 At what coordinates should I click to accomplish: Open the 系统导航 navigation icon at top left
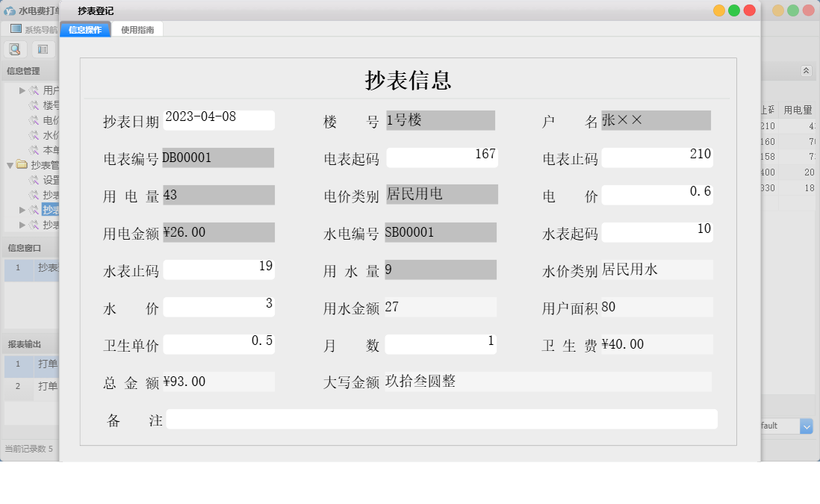pos(15,28)
